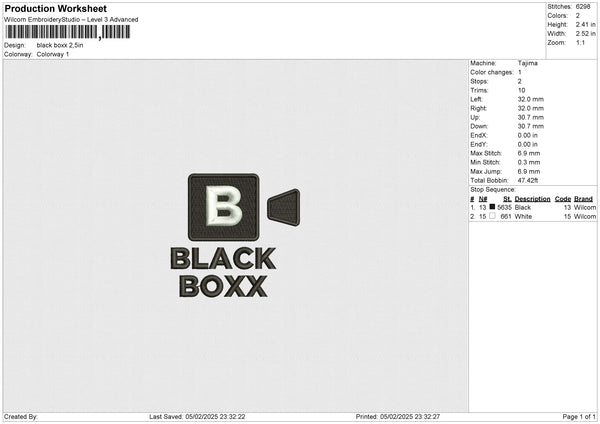The height and width of the screenshot is (424, 600).
Task: Click the stitches count 6298
Action: [x=583, y=7]
